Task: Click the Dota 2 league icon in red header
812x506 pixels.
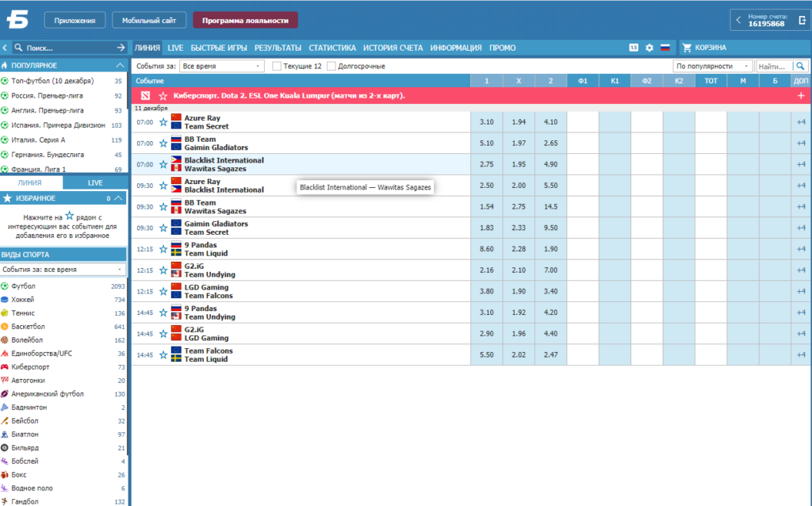Action: (x=146, y=96)
